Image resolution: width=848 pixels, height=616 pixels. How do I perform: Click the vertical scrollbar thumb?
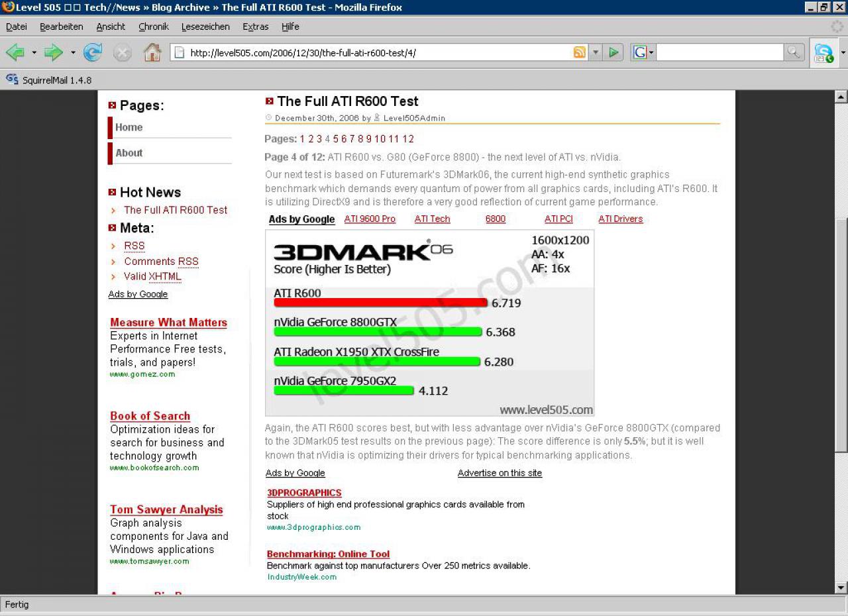(x=841, y=335)
